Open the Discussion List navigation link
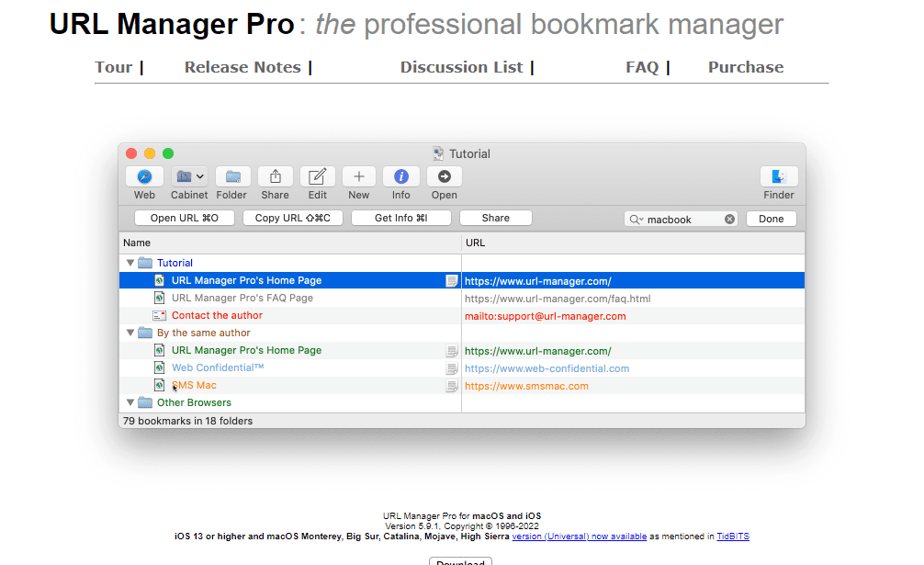This screenshot has height=565, width=924. coord(461,67)
